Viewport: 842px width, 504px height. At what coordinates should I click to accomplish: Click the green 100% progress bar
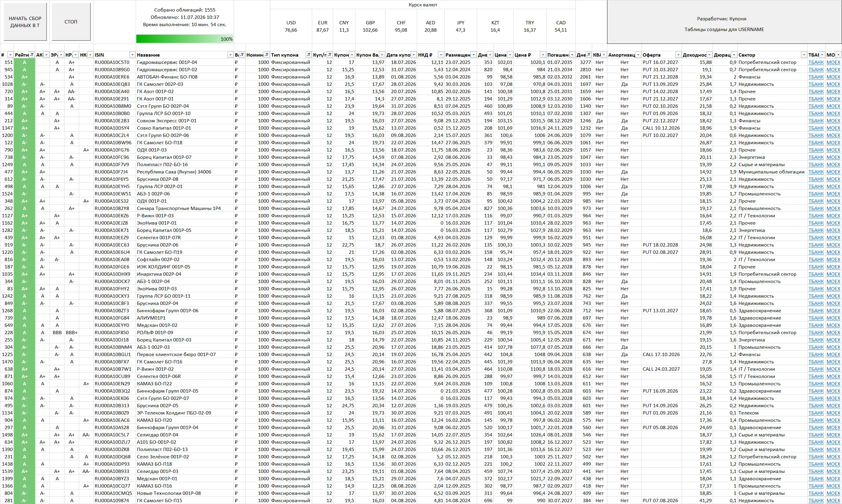185,39
